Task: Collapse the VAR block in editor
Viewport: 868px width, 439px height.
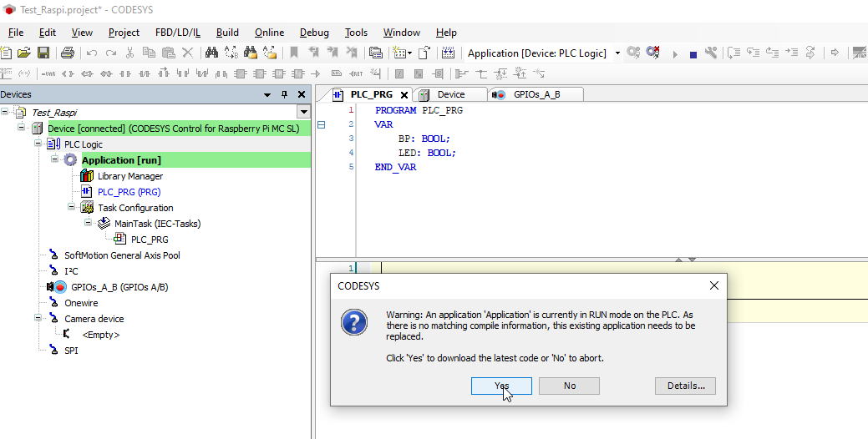Action: click(x=321, y=125)
